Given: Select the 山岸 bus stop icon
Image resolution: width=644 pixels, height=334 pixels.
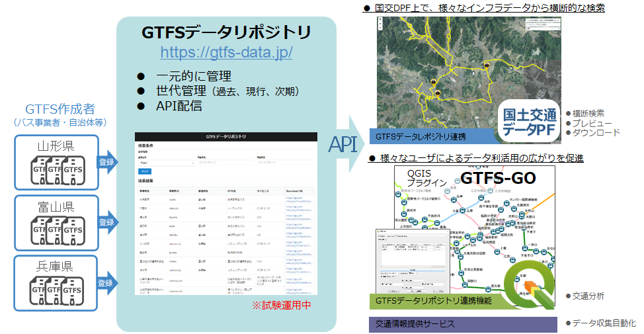Looking at the screenshot, I should pyautogui.click(x=454, y=199).
